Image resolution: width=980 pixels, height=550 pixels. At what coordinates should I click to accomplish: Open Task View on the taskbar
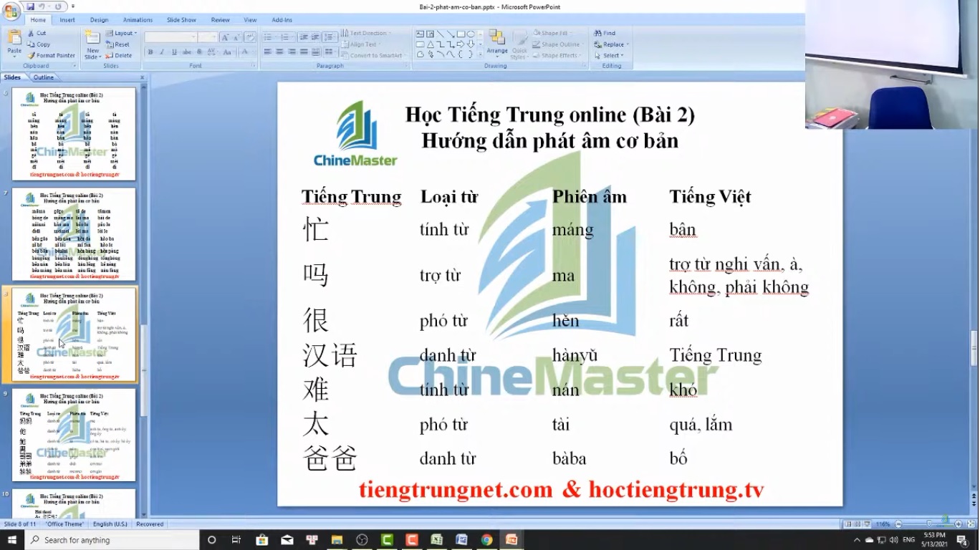pos(236,540)
